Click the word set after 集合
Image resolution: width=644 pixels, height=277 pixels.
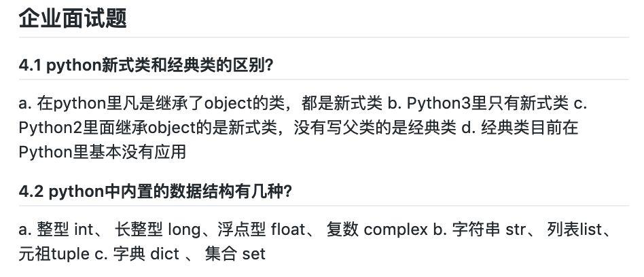point(254,255)
